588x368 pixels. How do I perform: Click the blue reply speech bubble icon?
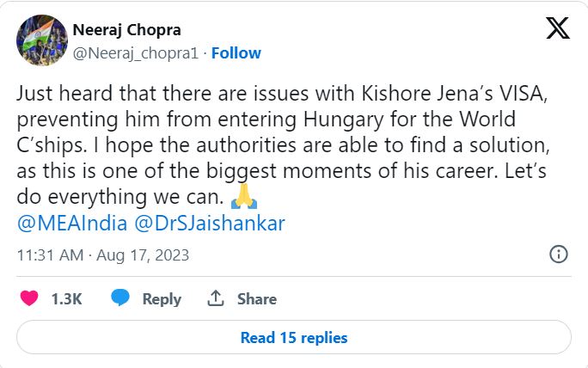coord(120,297)
